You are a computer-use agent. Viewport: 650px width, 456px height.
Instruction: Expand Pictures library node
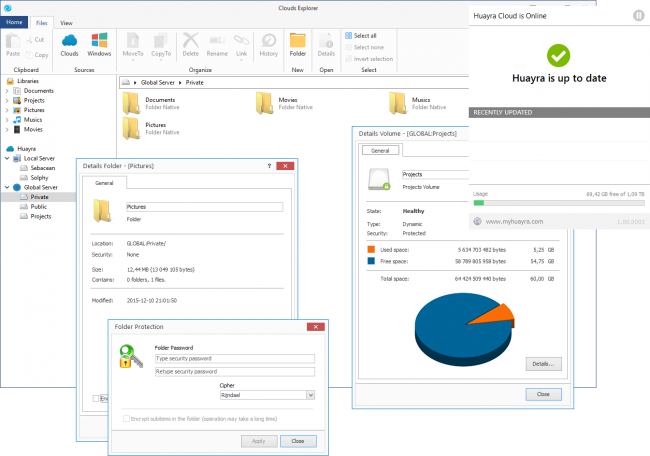(7, 110)
